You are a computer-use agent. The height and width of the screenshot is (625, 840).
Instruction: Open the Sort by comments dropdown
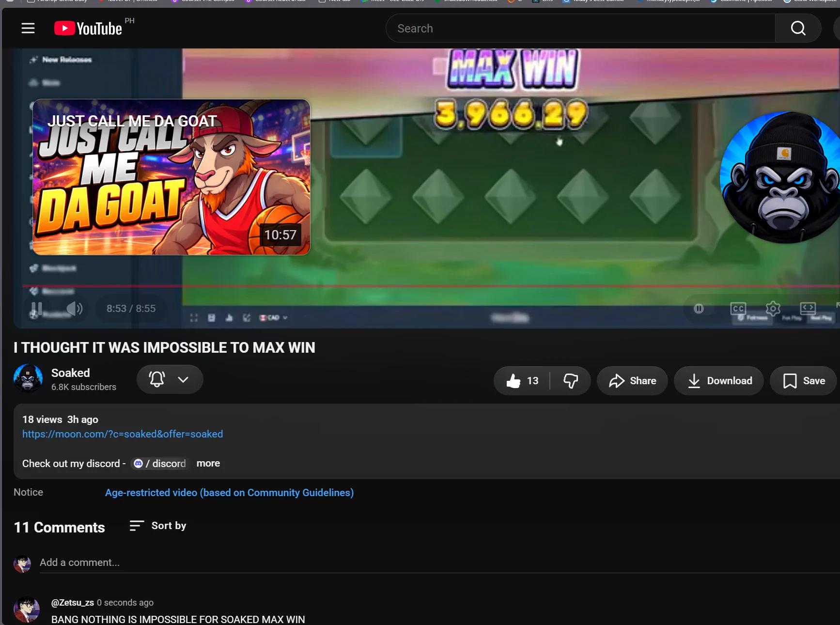pyautogui.click(x=158, y=526)
